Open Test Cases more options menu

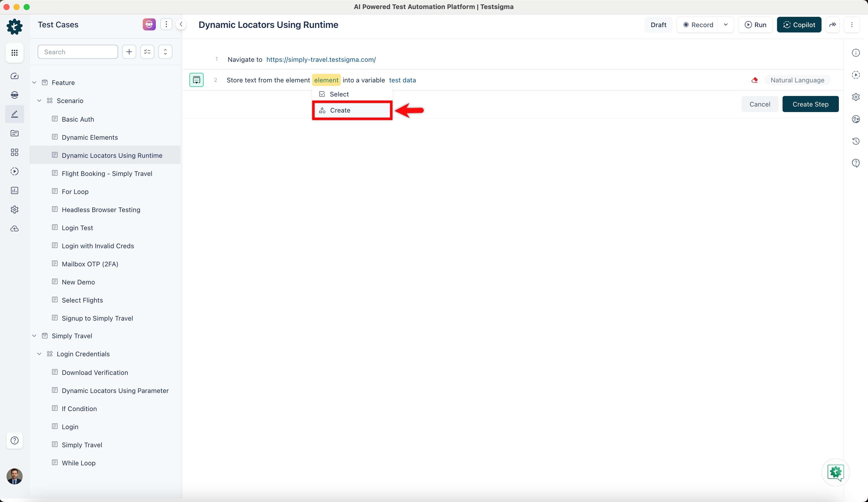pyautogui.click(x=166, y=24)
